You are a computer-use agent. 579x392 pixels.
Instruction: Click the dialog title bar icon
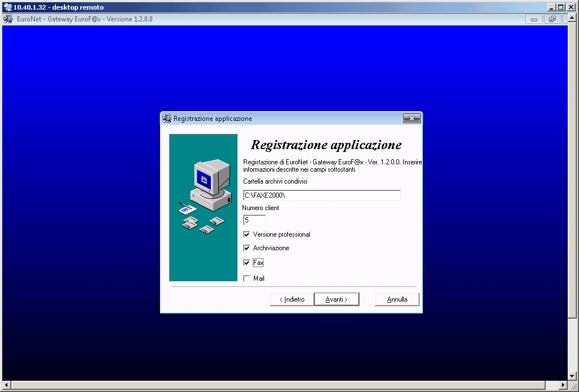point(167,119)
